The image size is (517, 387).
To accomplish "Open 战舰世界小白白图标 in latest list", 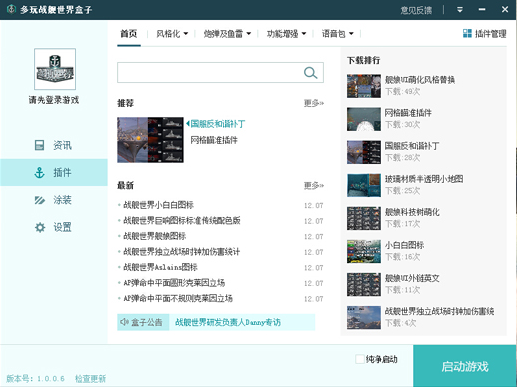I will click(x=159, y=205).
